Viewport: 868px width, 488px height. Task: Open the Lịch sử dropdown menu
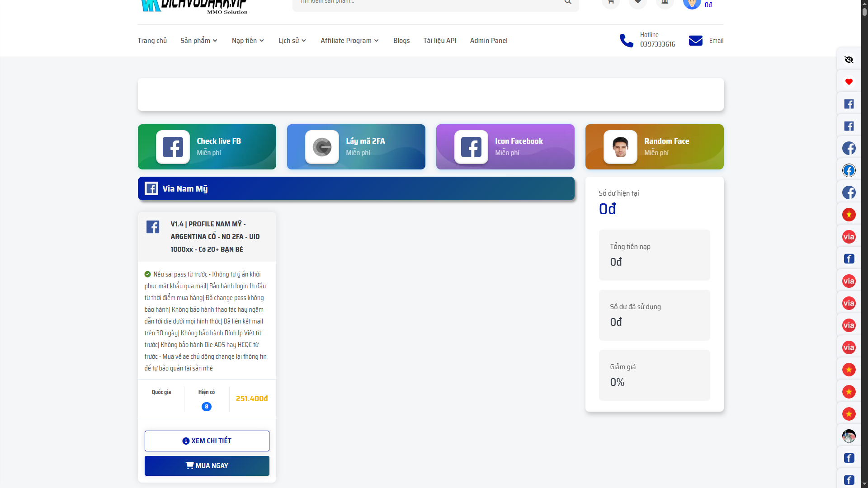(x=292, y=41)
